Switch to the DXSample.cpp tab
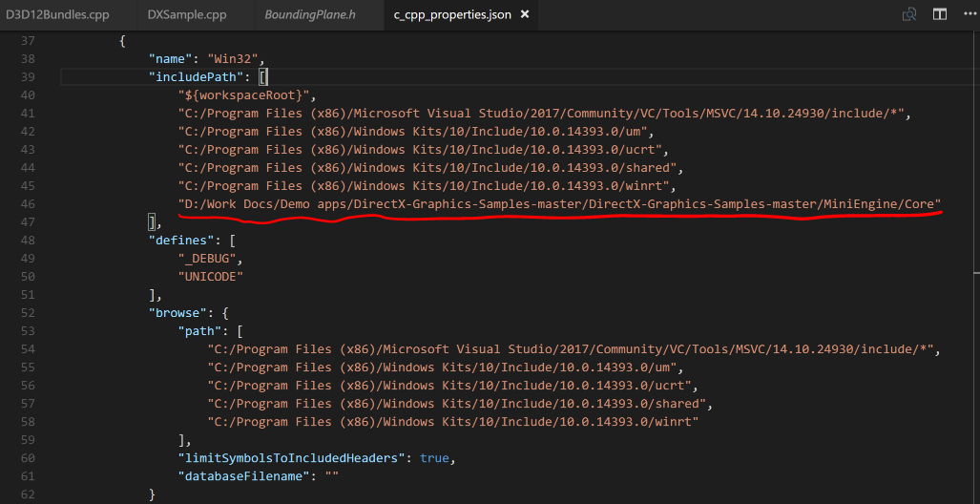The image size is (980, 504). coord(187,15)
